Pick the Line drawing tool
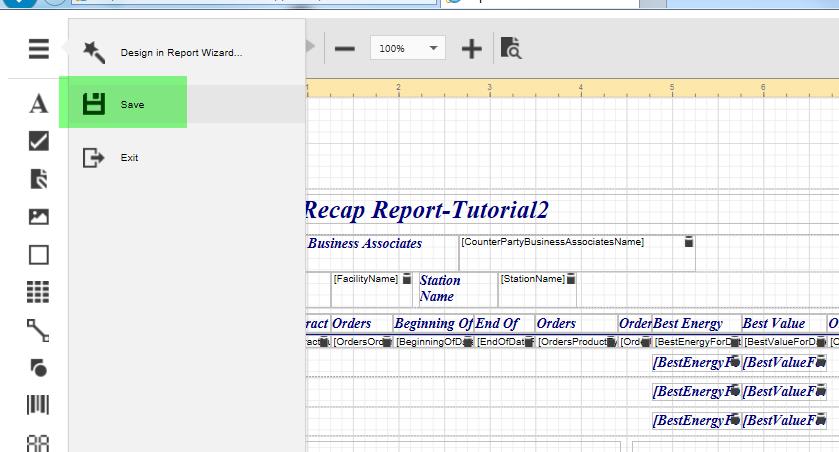 [x=38, y=330]
